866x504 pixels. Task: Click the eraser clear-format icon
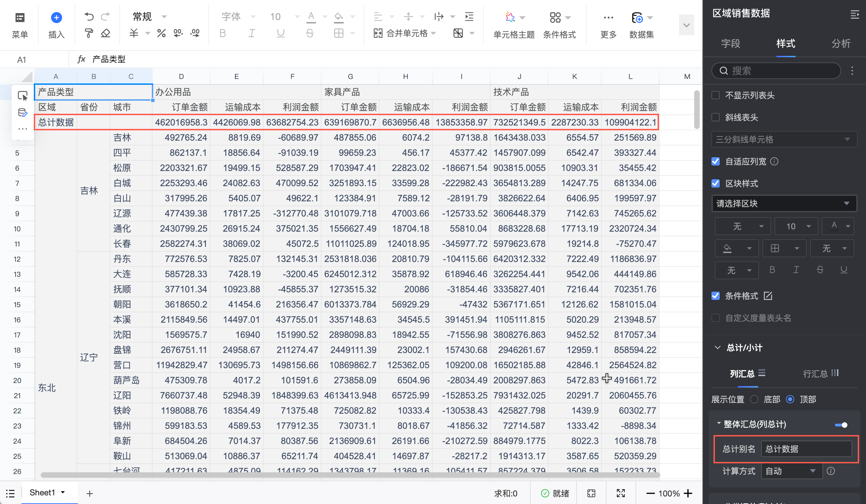[106, 33]
